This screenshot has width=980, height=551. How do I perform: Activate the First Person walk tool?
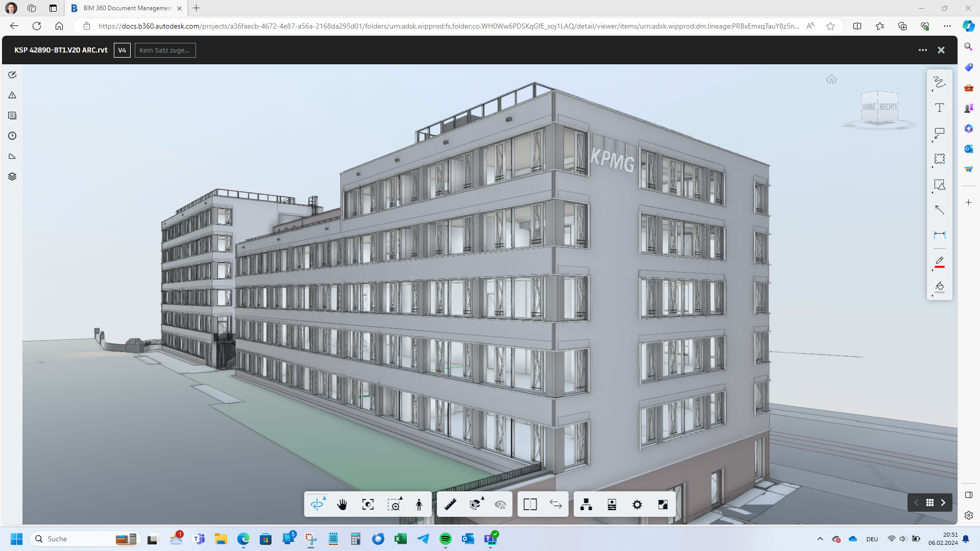419,505
